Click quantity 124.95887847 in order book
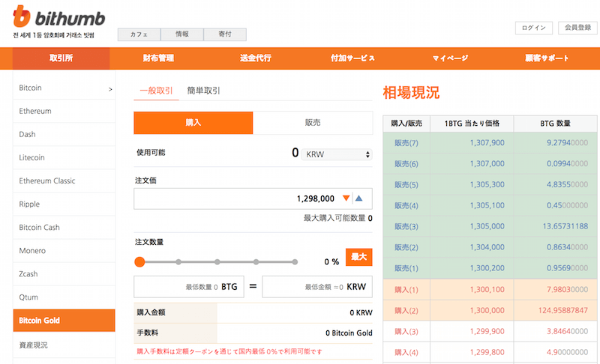600x364 pixels. (x=563, y=311)
